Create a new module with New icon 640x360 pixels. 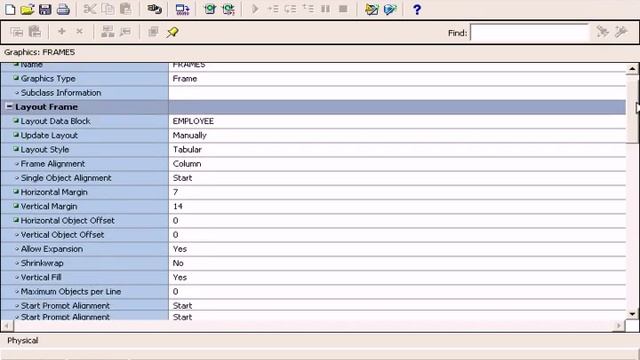10,9
